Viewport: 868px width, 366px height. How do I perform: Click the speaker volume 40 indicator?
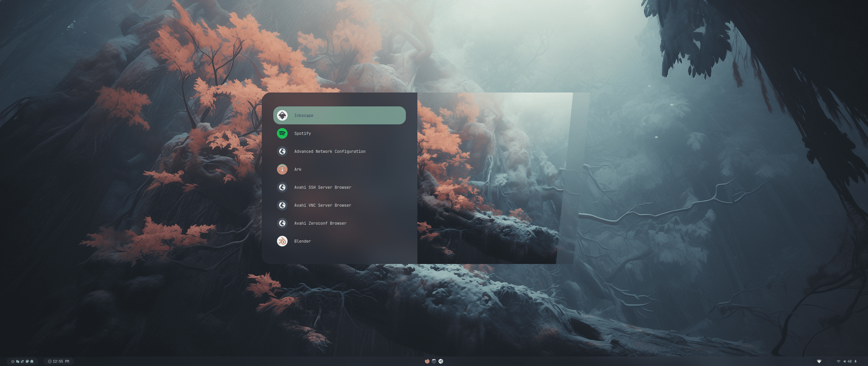(x=848, y=361)
